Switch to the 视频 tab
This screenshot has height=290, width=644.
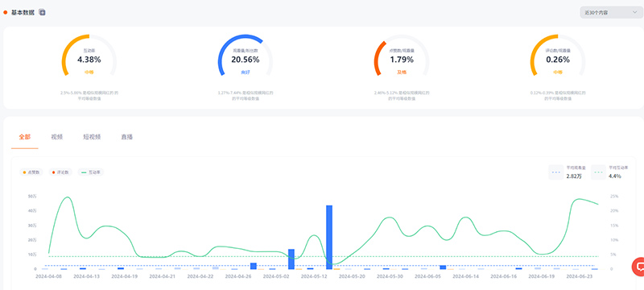tap(56, 137)
